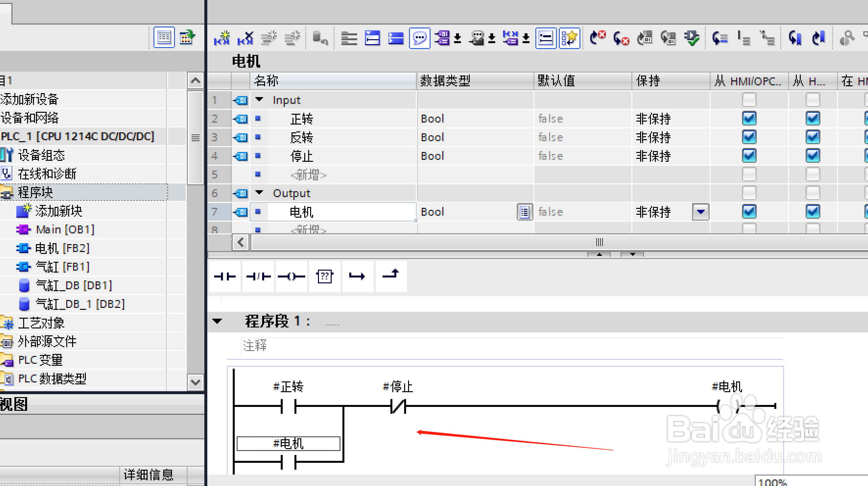Click the delete network toolbar icon
868x486 pixels.
point(245,38)
